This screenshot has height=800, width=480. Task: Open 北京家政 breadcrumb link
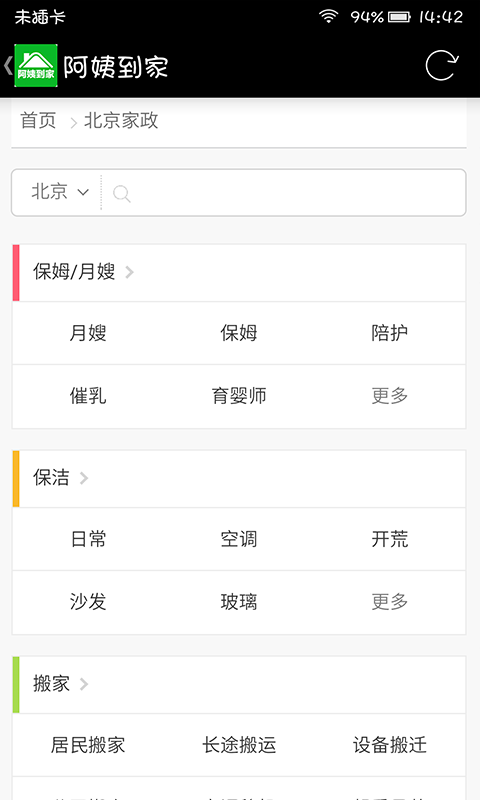point(121,121)
